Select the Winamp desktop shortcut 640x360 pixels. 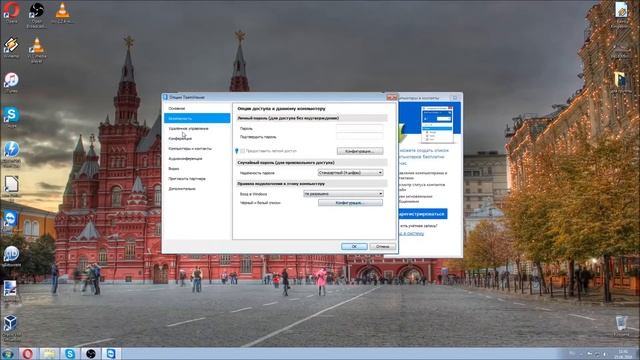(11, 47)
